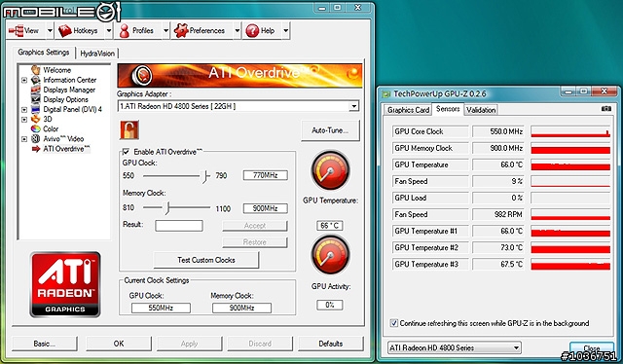This screenshot has height=364, width=623.
Task: Open the Profiles dropdown arrow
Action: point(165,30)
